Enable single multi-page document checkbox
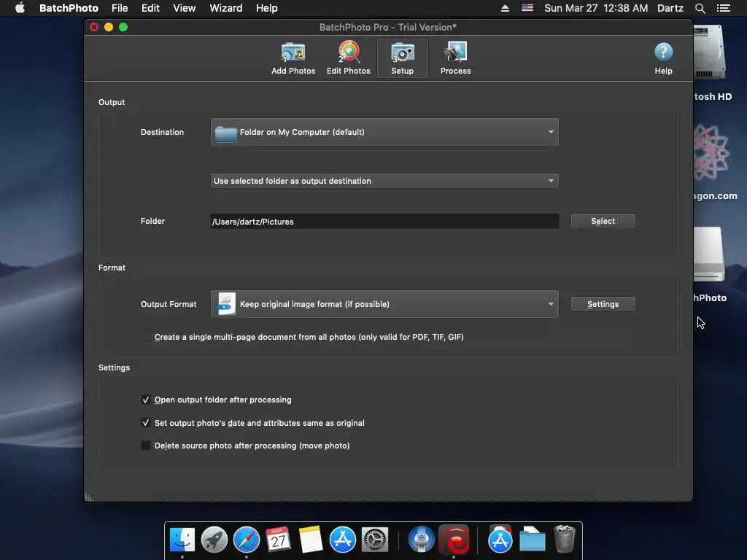747x560 pixels. (146, 337)
